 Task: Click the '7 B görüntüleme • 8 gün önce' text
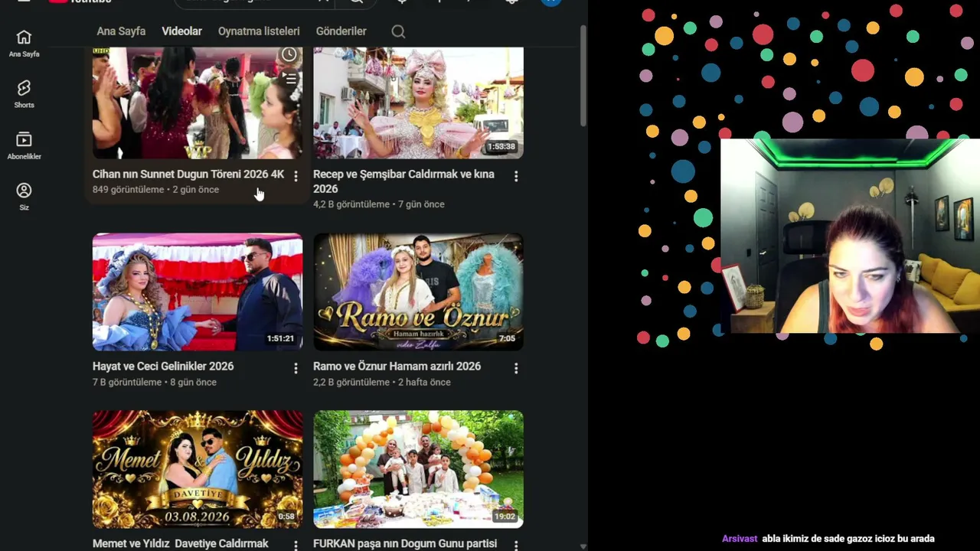(155, 382)
